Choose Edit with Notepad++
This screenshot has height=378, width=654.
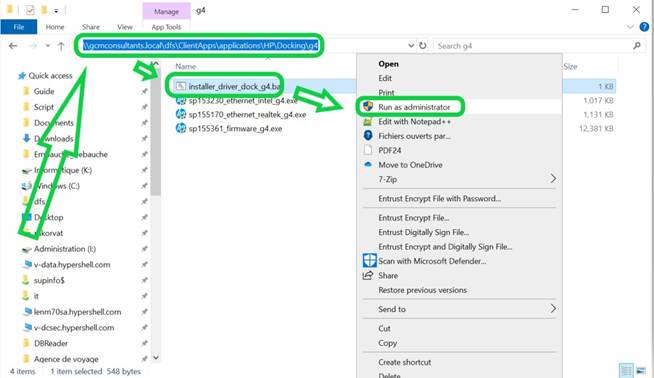[415, 121]
